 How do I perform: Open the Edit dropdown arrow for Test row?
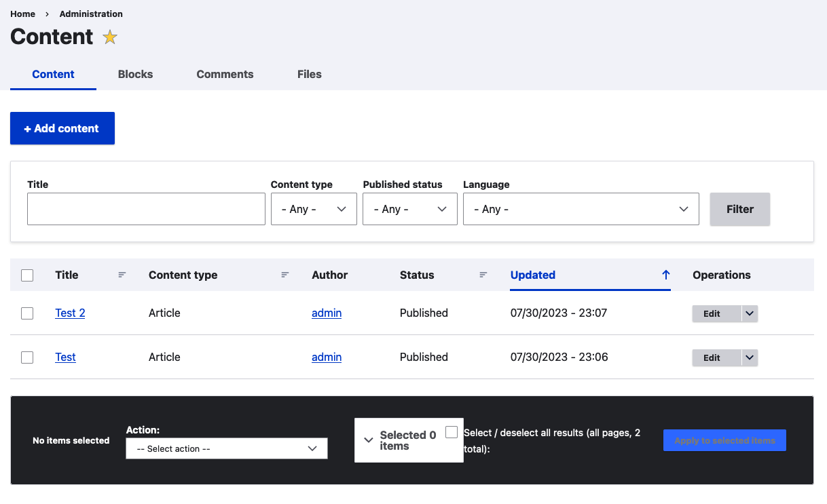[750, 357]
